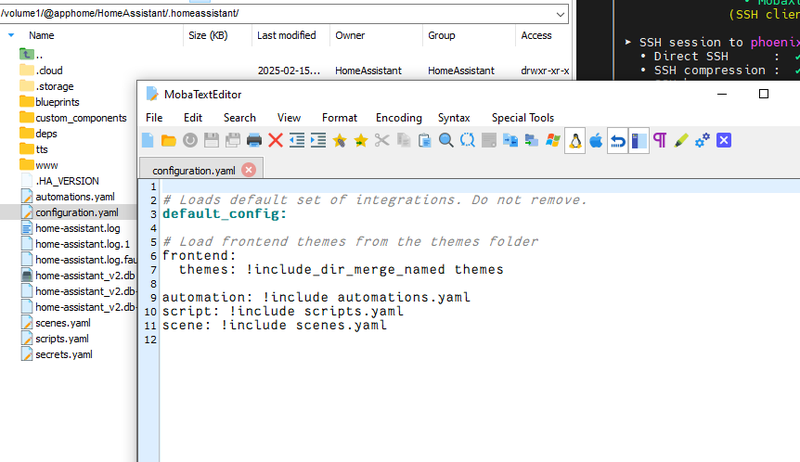Cut selection using scissors icon
Screen dimensions: 800x462
pos(382,140)
